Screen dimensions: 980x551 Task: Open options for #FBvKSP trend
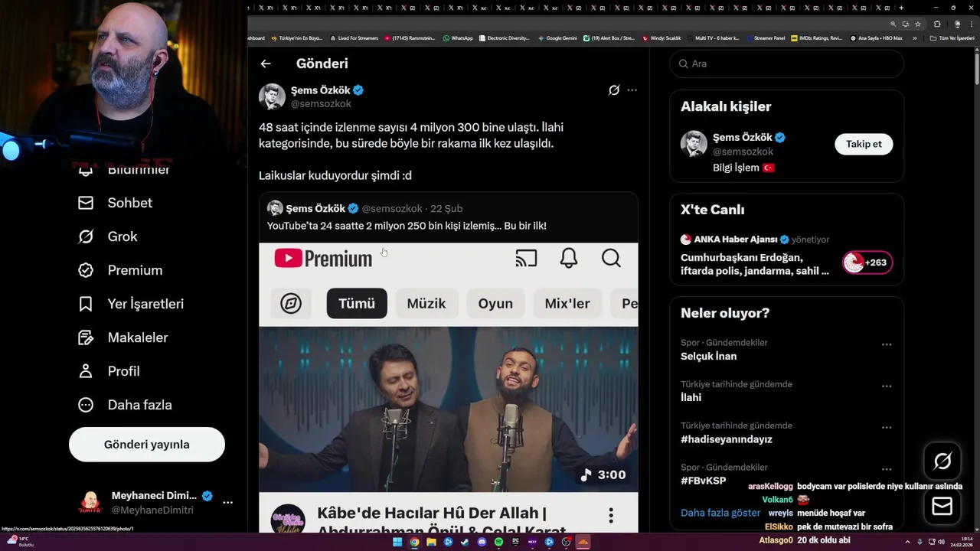pos(887,469)
